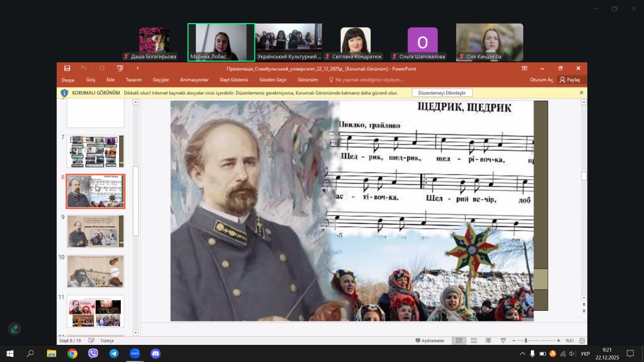The width and height of the screenshot is (644, 362).
Task: Click the Save icon in quick access toolbar
Action: click(x=67, y=68)
